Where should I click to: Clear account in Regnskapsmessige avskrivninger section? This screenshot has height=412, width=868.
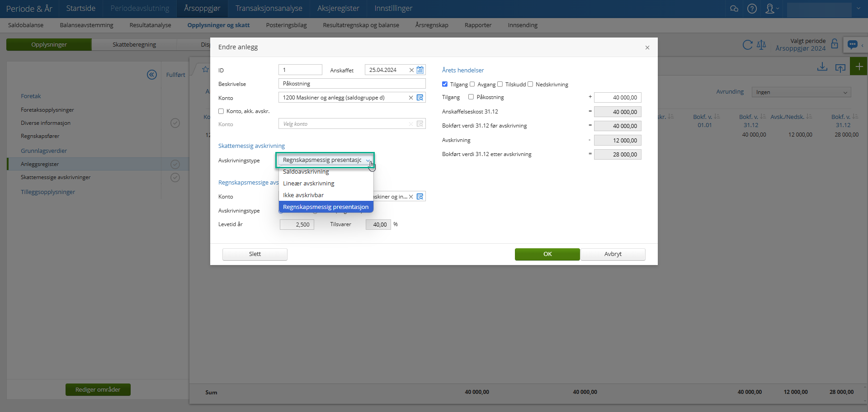(411, 197)
